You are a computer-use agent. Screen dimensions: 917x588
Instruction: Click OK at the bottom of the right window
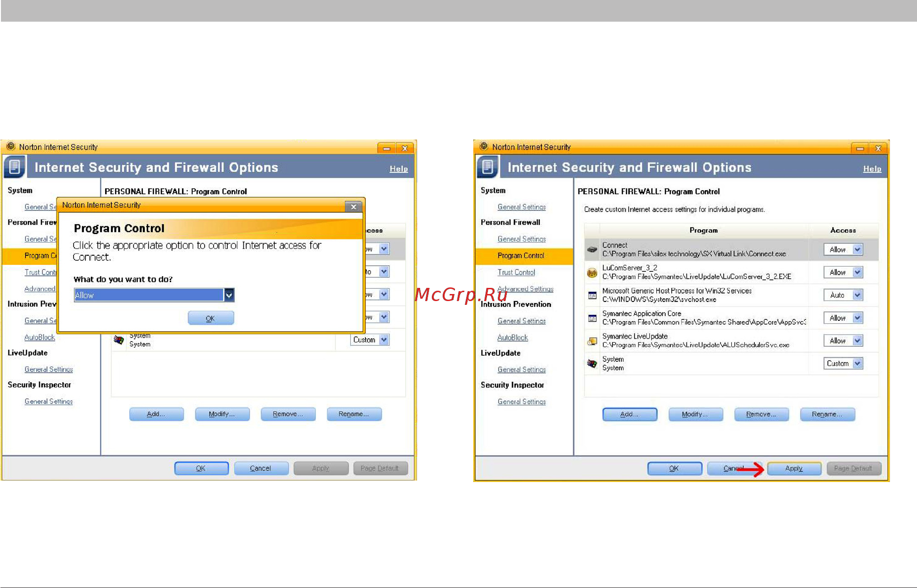tap(674, 468)
